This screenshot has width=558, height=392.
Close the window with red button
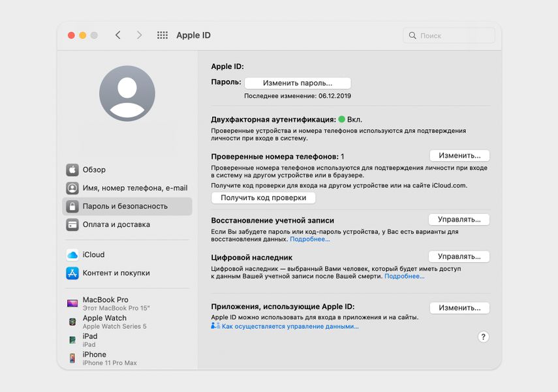click(x=71, y=35)
